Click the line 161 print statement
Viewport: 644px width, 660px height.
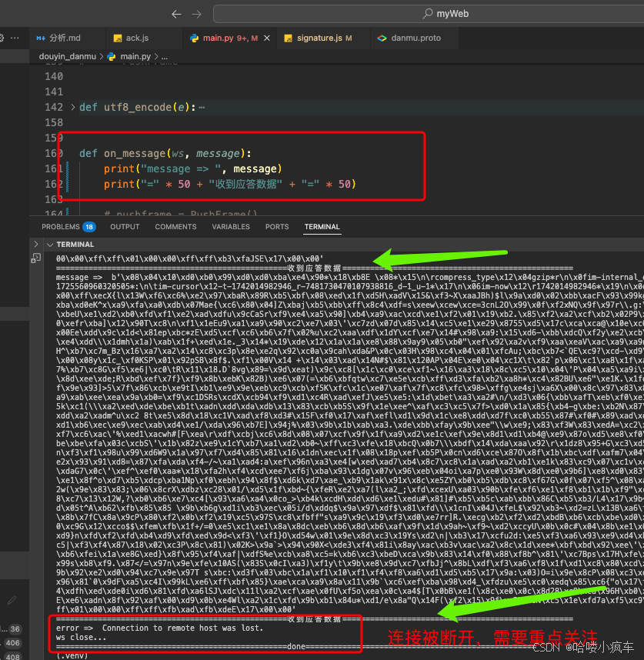(x=193, y=168)
